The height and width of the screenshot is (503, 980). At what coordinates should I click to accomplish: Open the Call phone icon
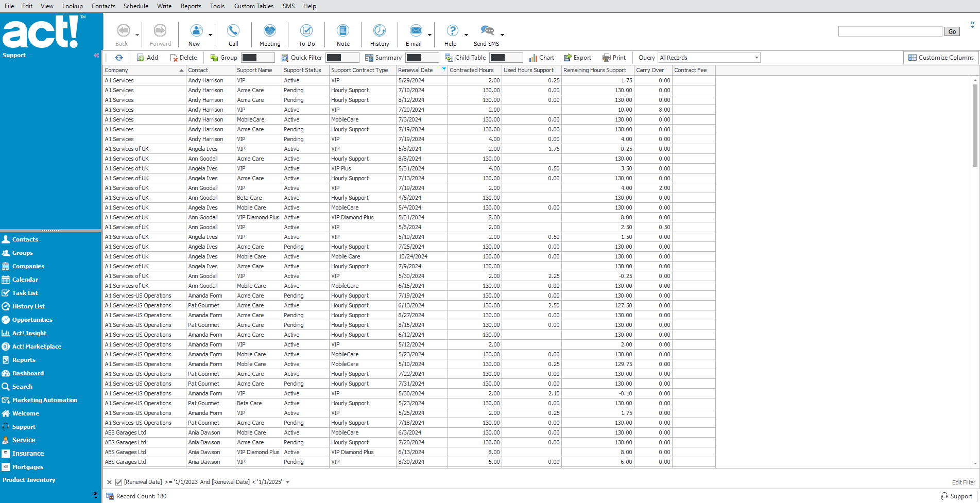point(233,30)
